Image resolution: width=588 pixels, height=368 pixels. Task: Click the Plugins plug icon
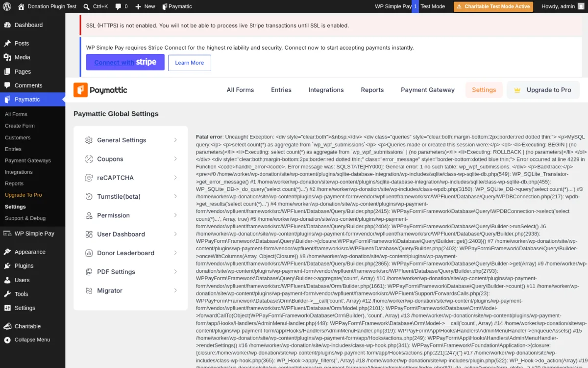pyautogui.click(x=7, y=266)
